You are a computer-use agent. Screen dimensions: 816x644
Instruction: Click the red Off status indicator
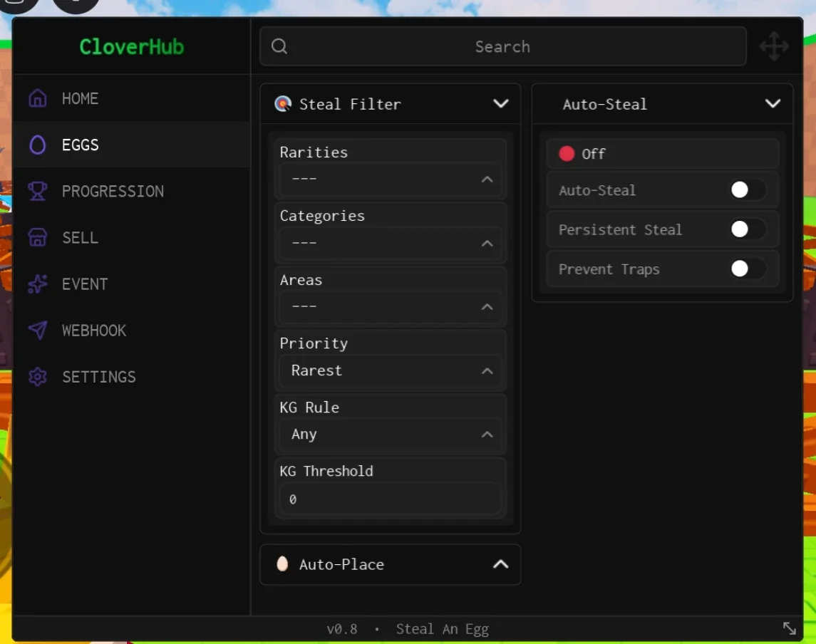567,153
